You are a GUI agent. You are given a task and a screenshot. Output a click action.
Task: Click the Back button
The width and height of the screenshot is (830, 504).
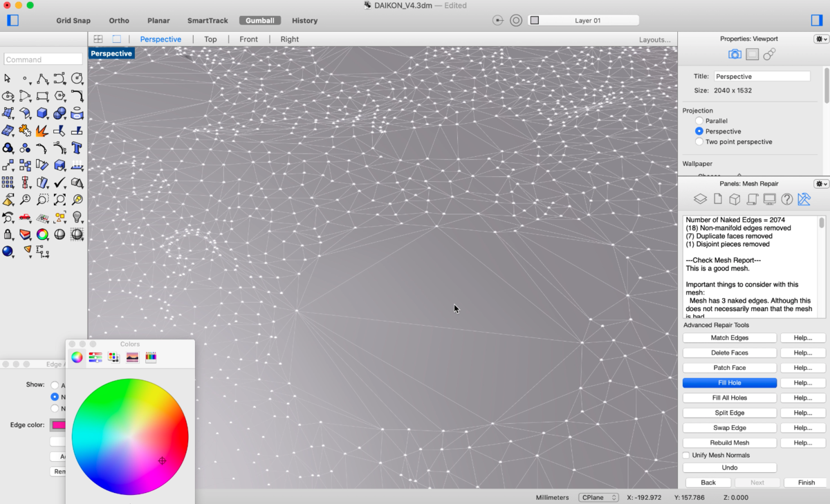click(708, 483)
